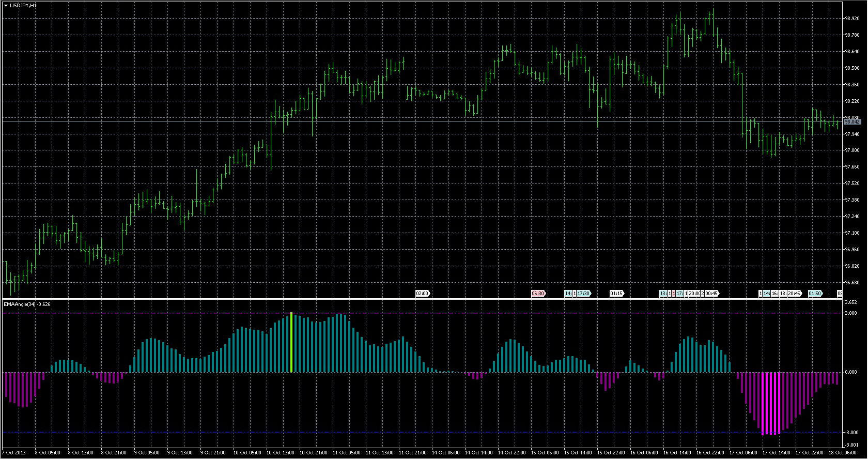Viewport: 868px width, 459px height.
Task: Click the USDJPY,H1 chart title text
Action: [23, 5]
